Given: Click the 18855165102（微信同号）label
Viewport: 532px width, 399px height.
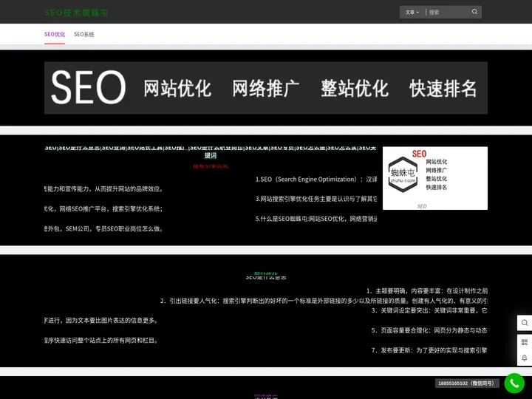Looking at the screenshot, I should (x=467, y=383).
